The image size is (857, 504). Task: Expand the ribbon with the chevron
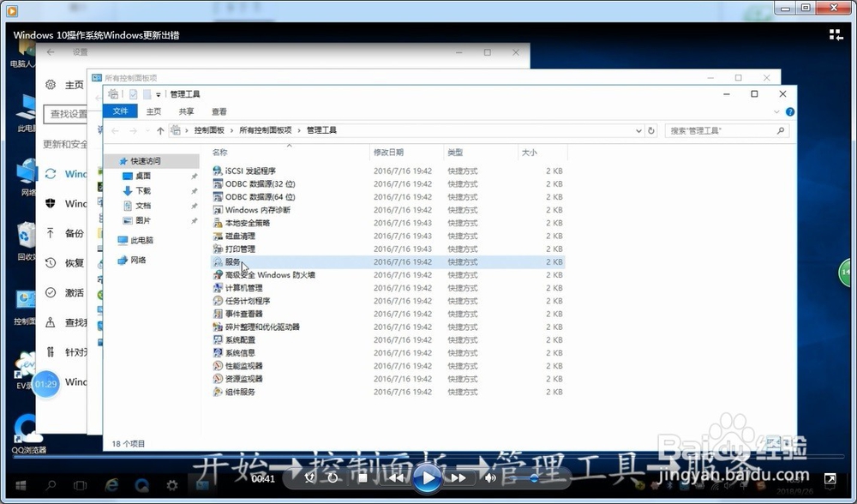776,112
